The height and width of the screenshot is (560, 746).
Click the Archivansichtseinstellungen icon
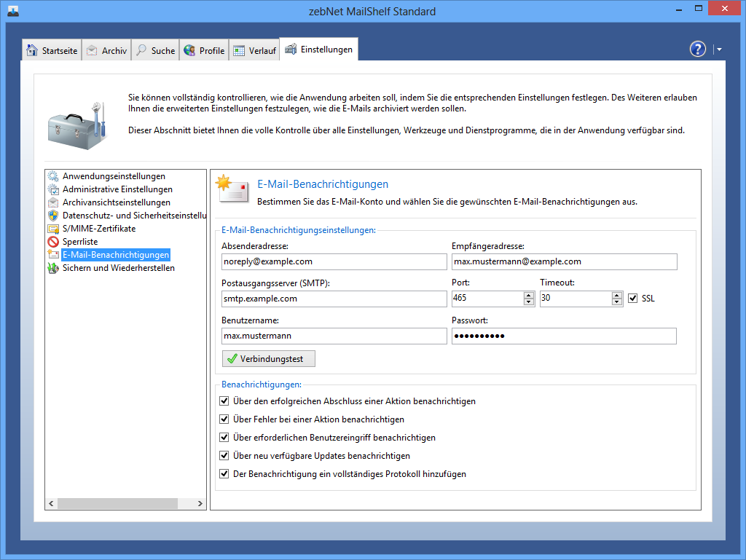(x=53, y=202)
